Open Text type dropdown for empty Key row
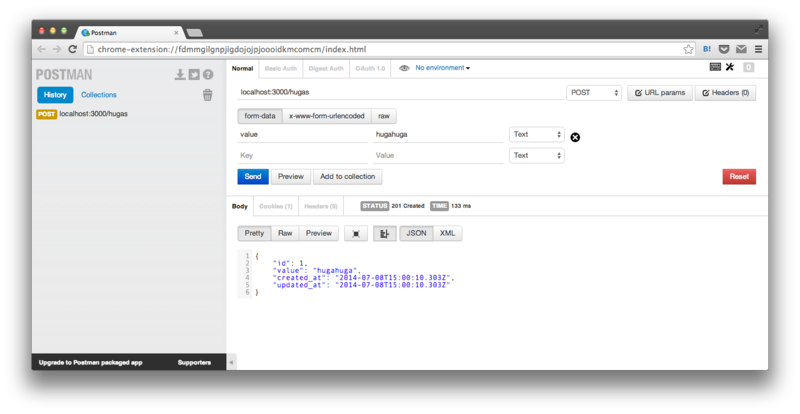 (x=537, y=155)
